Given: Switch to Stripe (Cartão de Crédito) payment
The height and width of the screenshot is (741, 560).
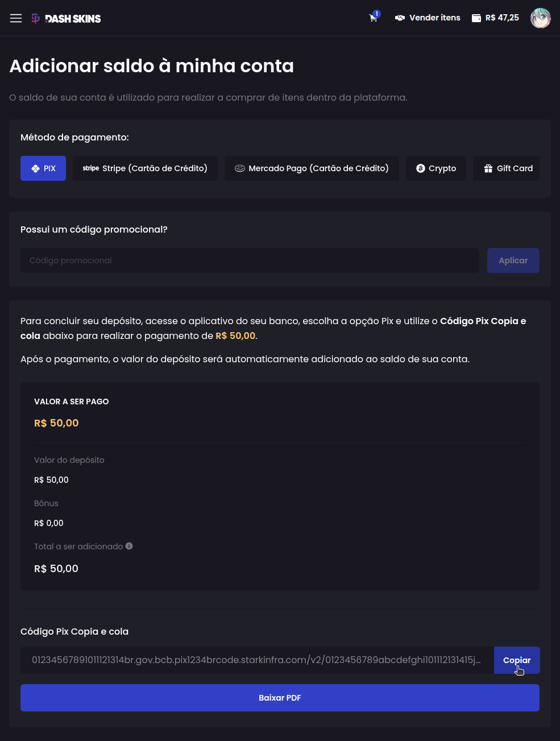Looking at the screenshot, I should point(145,168).
